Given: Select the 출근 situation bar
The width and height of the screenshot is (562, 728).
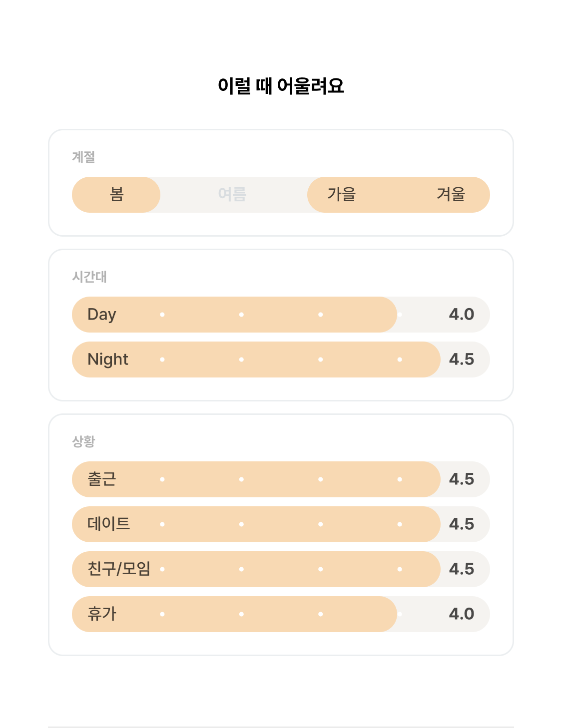Looking at the screenshot, I should pos(281,479).
